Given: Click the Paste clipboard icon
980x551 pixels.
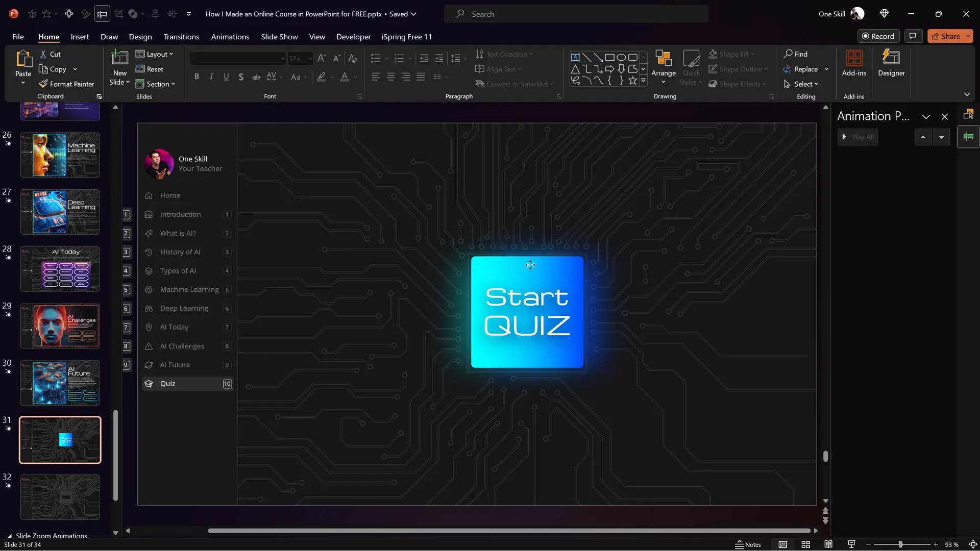Looking at the screenshot, I should click(x=23, y=59).
